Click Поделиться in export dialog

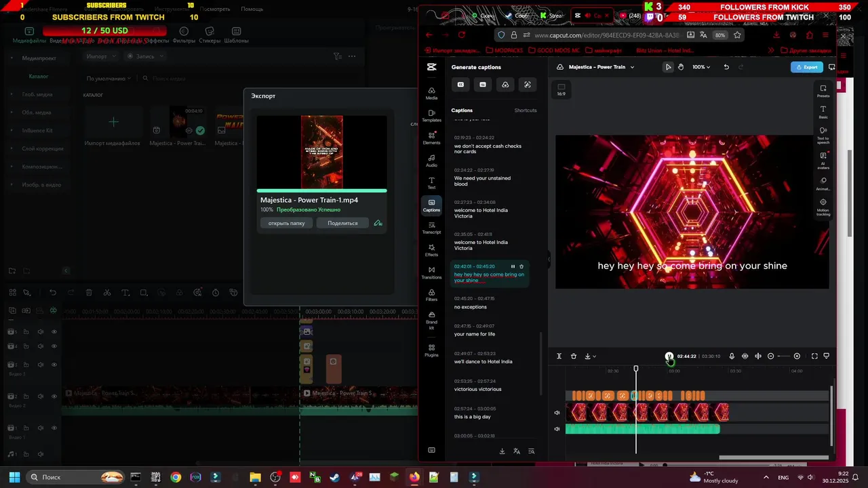click(342, 223)
